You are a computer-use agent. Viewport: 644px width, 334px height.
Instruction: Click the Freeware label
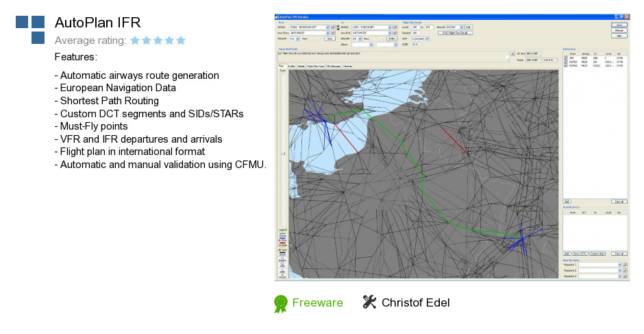317,302
